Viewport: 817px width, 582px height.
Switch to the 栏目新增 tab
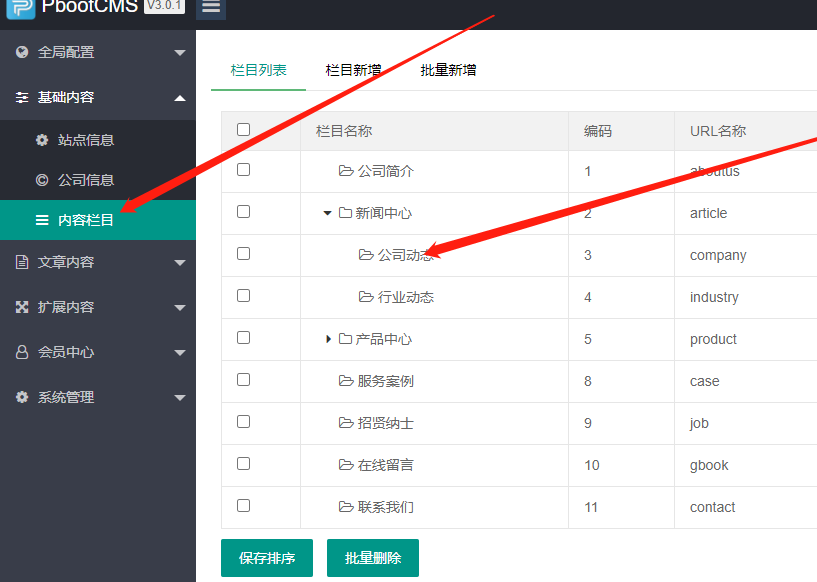pos(353,70)
